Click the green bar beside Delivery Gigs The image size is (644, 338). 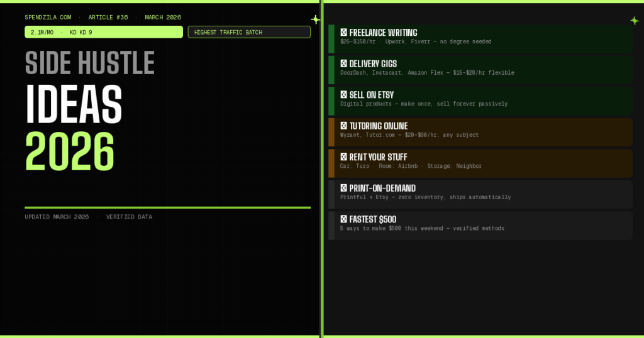331,70
